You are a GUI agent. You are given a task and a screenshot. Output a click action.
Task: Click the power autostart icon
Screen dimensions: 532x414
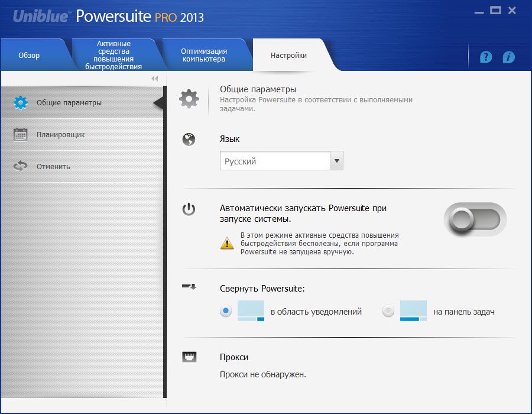pyautogui.click(x=189, y=209)
